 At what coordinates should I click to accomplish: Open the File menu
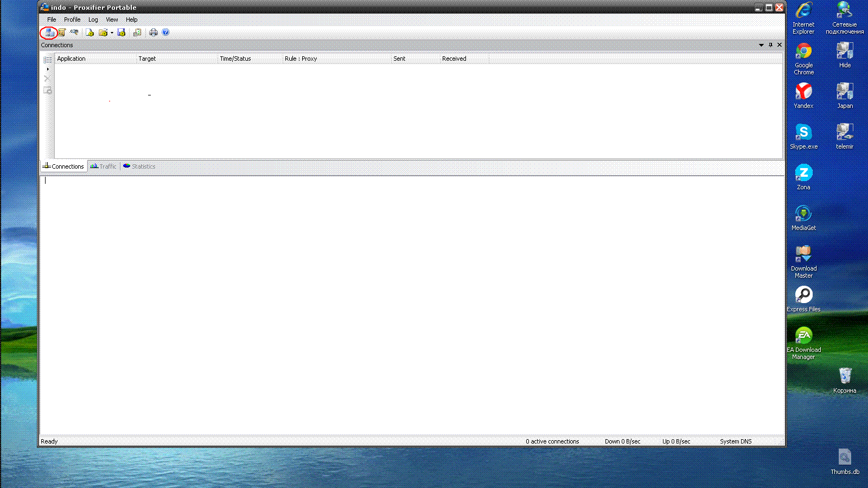[x=52, y=20]
